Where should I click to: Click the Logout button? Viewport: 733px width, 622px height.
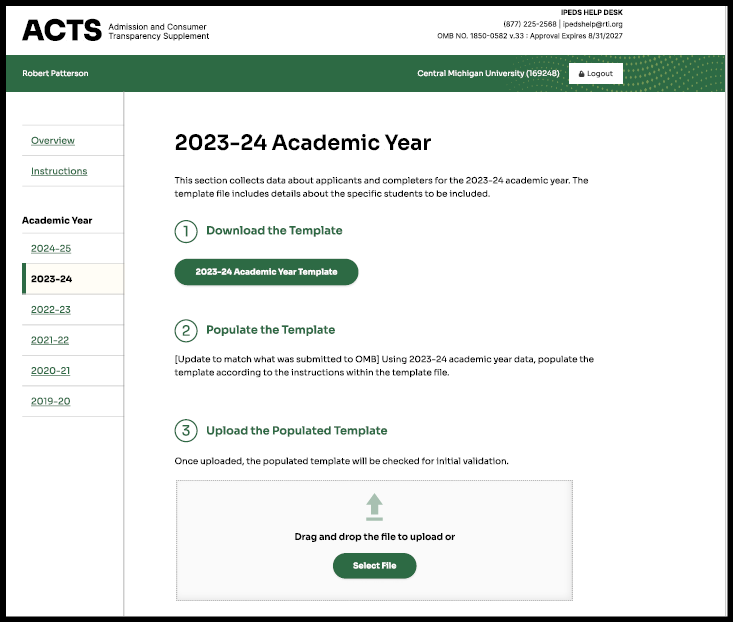596,74
